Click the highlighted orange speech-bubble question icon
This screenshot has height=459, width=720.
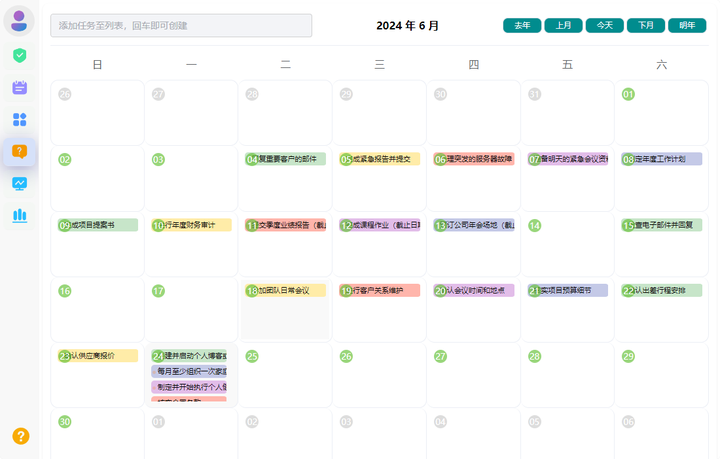[x=20, y=151]
